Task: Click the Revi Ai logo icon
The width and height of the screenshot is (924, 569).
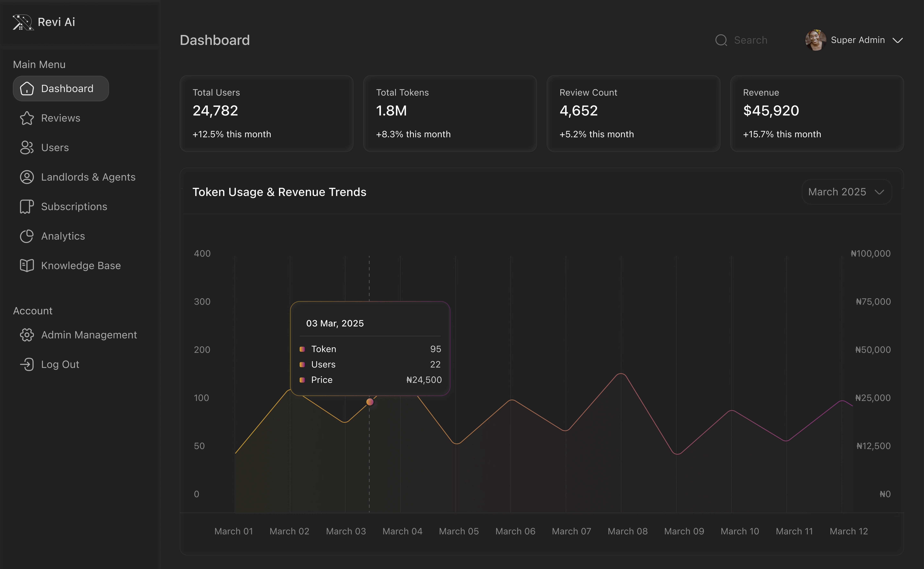Action: click(23, 22)
